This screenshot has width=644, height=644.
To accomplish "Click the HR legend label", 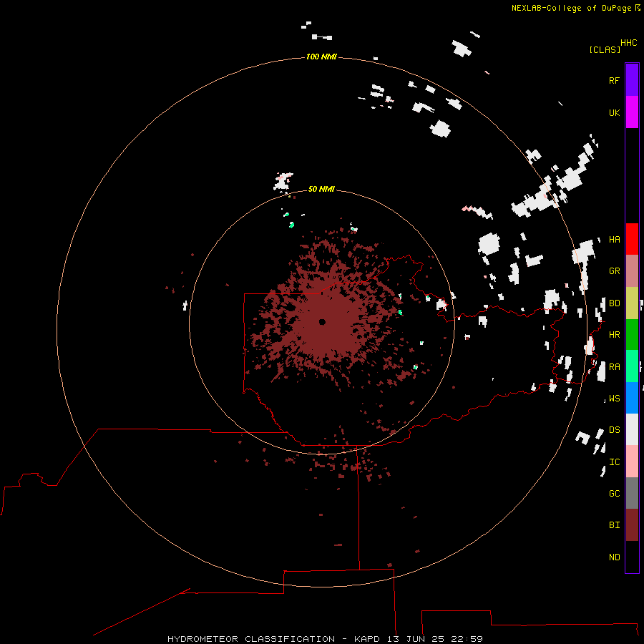I will coord(614,335).
